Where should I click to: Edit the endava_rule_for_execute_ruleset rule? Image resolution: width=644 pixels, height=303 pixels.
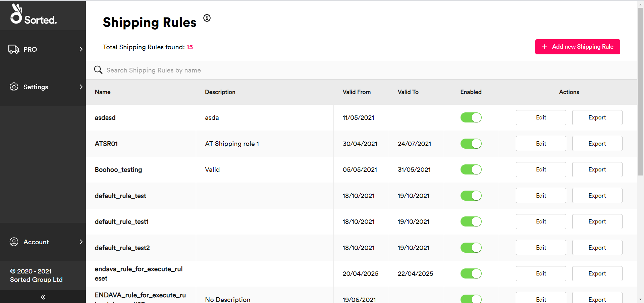coord(541,273)
